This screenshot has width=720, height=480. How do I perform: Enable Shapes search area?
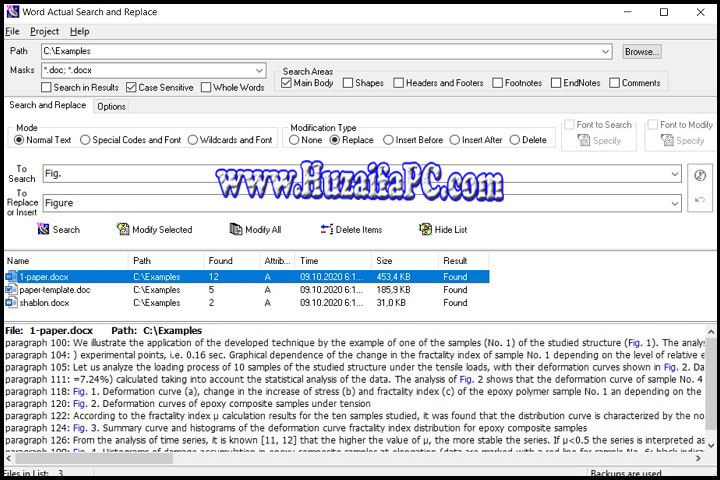[348, 83]
